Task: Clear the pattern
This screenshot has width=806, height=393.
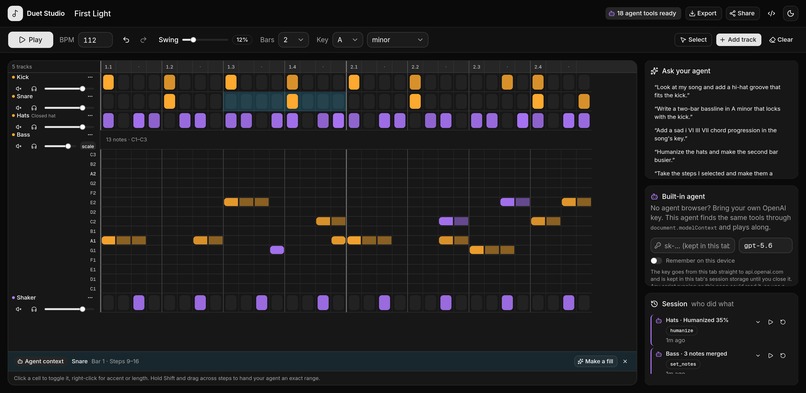Action: pos(781,40)
